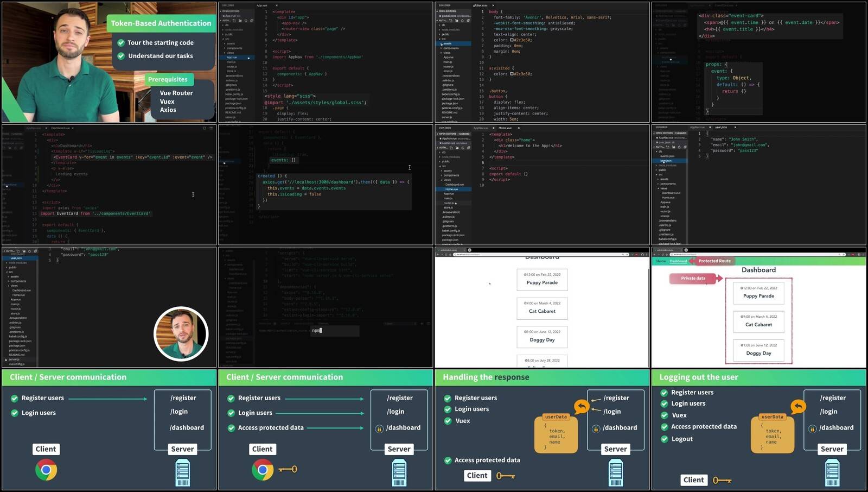
Task: Select the user.json editor tab
Action: (x=721, y=128)
